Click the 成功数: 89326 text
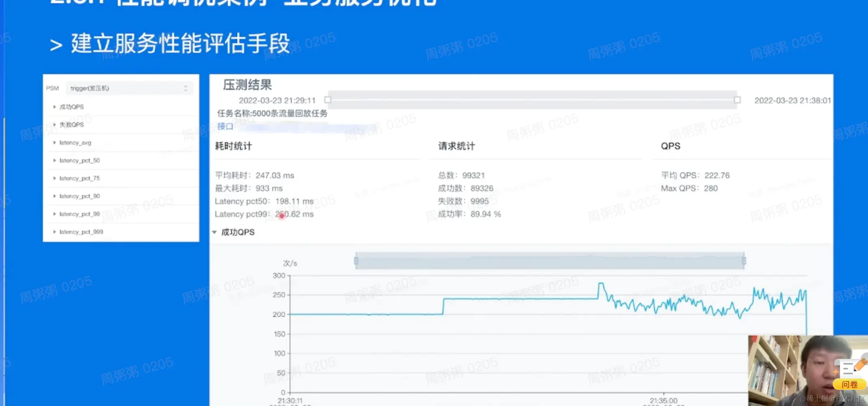 pos(466,188)
